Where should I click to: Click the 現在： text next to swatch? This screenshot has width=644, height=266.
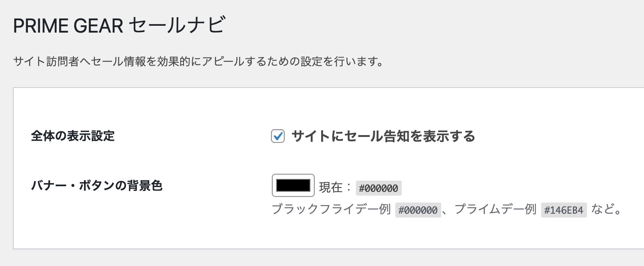coord(336,187)
